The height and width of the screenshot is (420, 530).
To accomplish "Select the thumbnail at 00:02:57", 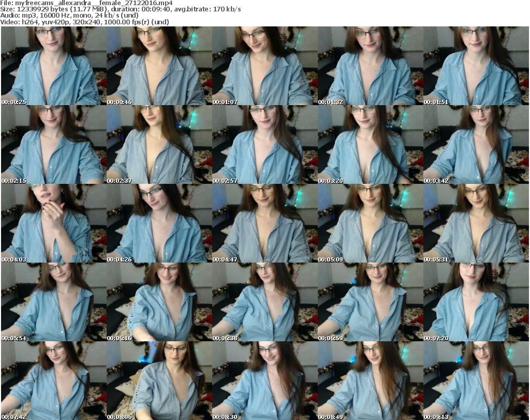I will point(264,144).
